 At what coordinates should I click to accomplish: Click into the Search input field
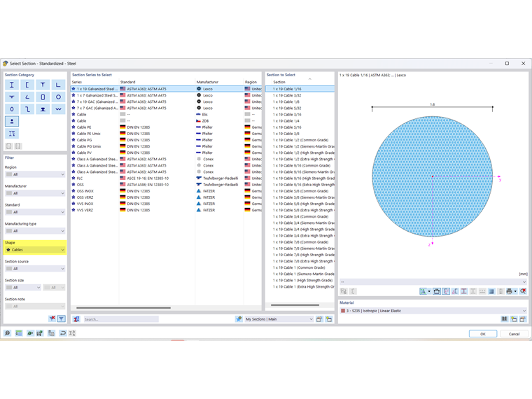coord(121,319)
